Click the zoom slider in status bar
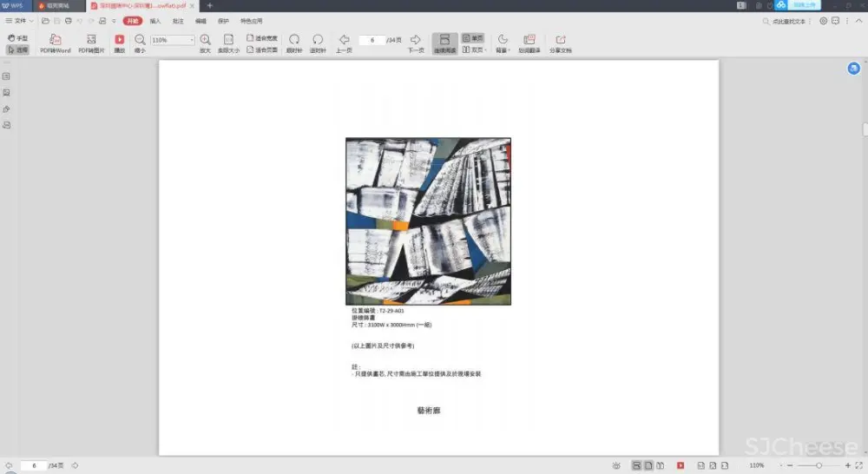This screenshot has width=868, height=474. [x=819, y=466]
